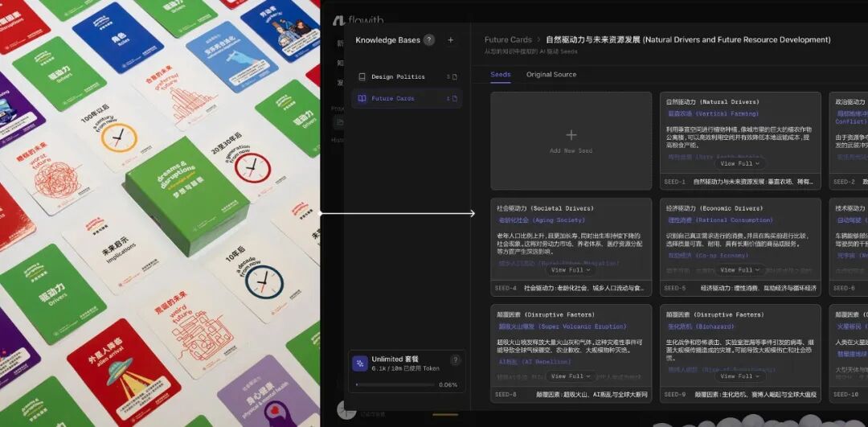Expand View Full on SEED-8 Super Volcanic Eruption card
The image size is (868, 427).
571,376
